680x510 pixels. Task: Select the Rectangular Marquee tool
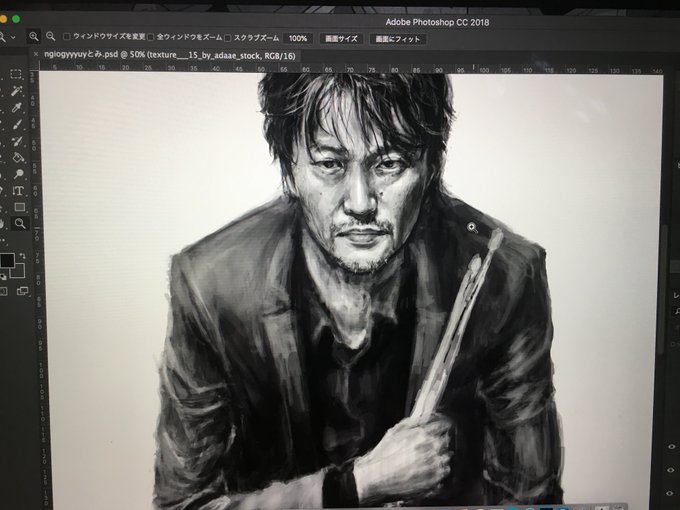16,74
